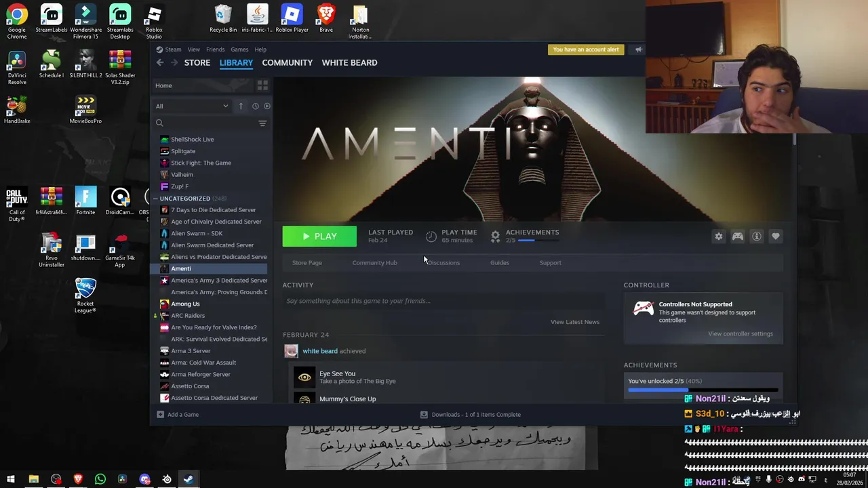This screenshot has width=868, height=488.
Task: Open white beard's profile link in activity
Action: pyautogui.click(x=320, y=351)
